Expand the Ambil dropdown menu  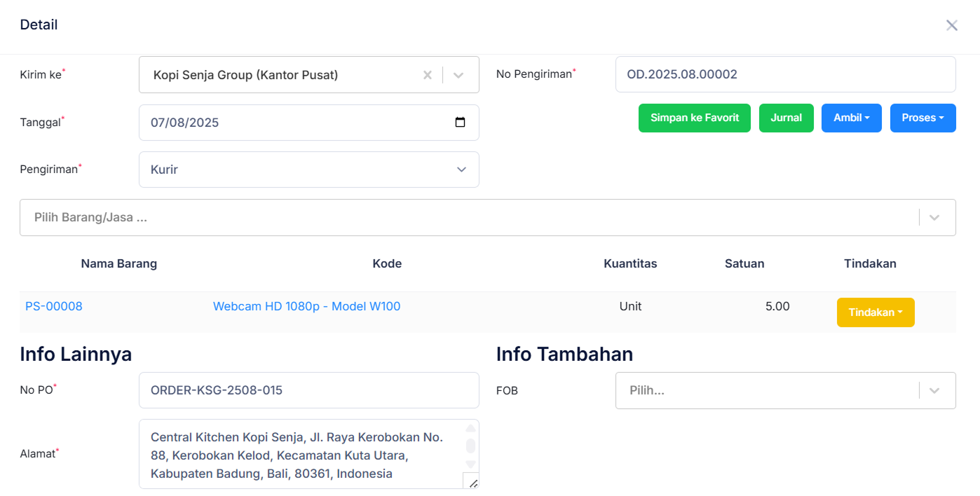click(851, 118)
